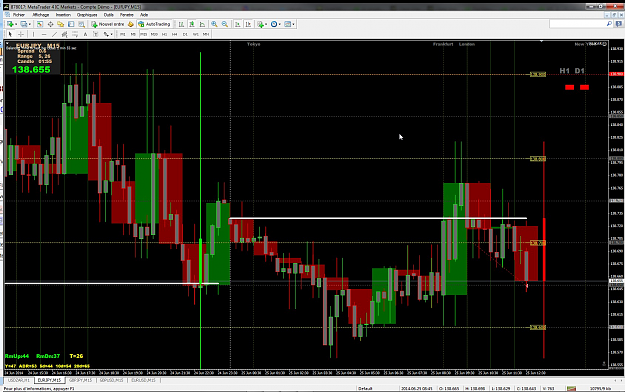
Task: Select the Cursor arrow tool
Action: pos(10,34)
